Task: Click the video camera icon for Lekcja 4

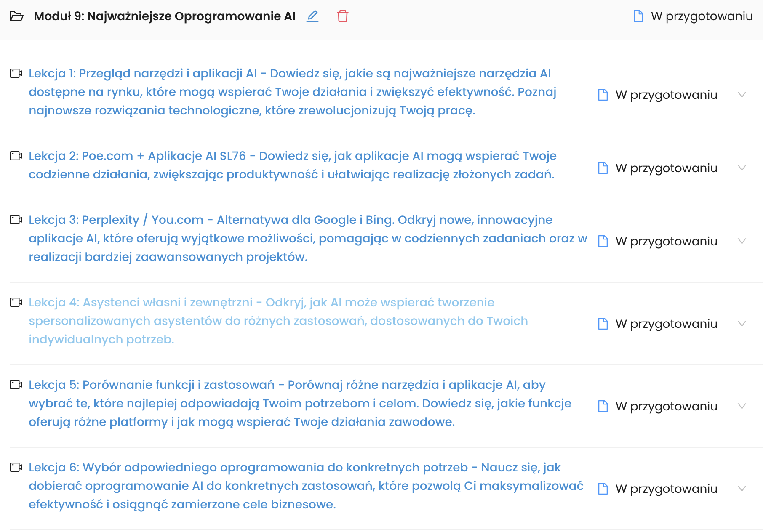Action: (16, 303)
